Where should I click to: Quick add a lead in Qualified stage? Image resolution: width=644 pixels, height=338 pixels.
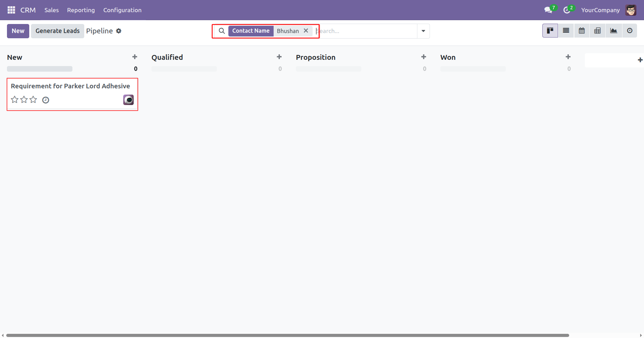pos(279,57)
